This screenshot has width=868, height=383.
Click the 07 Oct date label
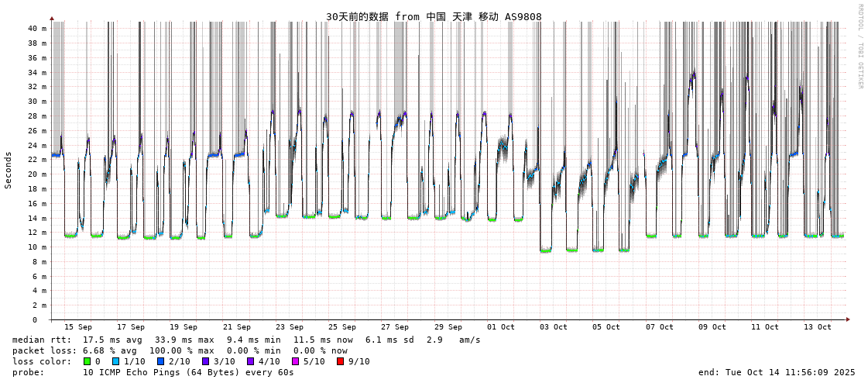click(x=659, y=327)
